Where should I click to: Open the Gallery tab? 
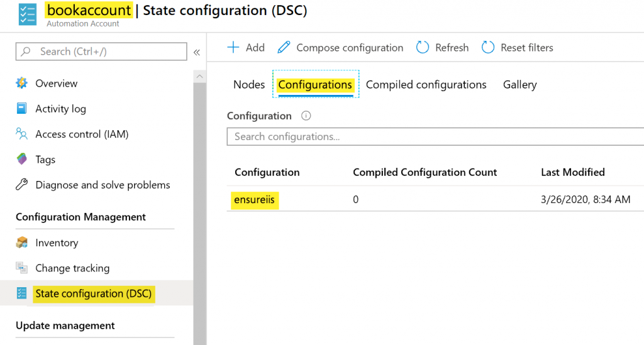519,85
